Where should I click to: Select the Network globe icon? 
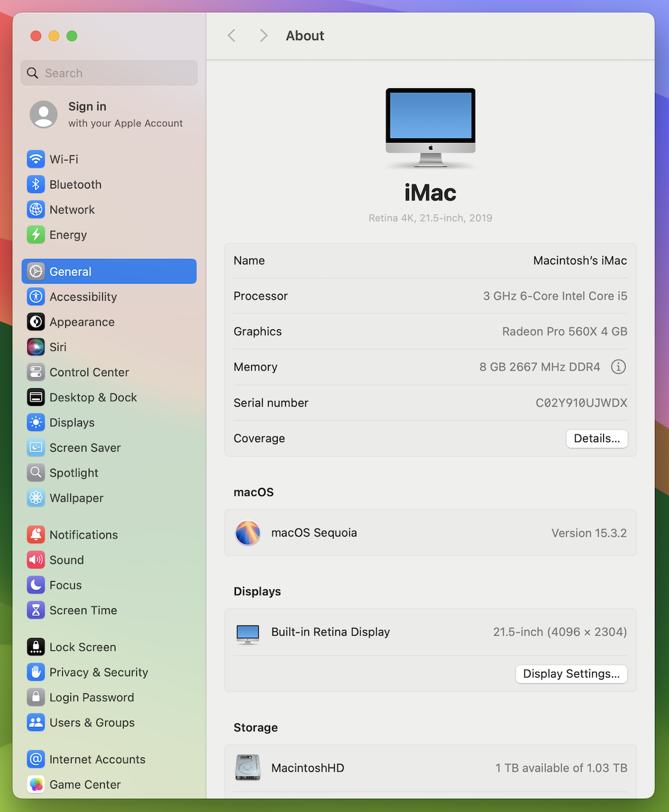[x=36, y=209]
